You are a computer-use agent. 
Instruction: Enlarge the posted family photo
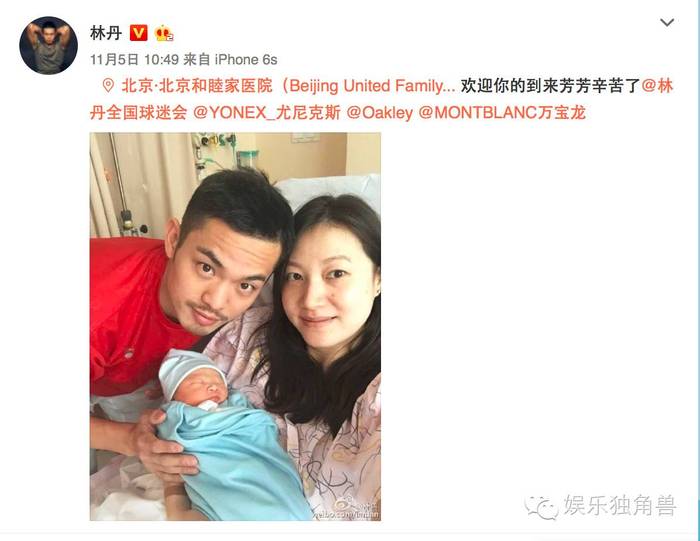[235, 326]
